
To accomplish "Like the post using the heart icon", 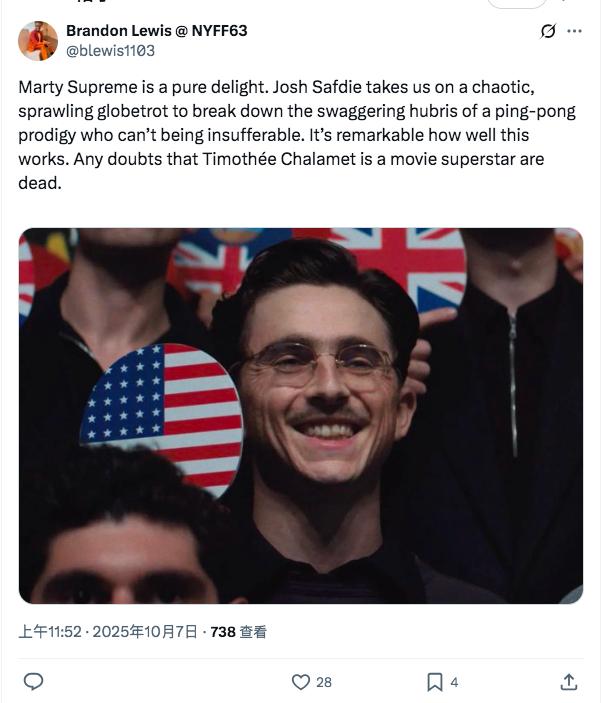I will pyautogui.click(x=301, y=682).
